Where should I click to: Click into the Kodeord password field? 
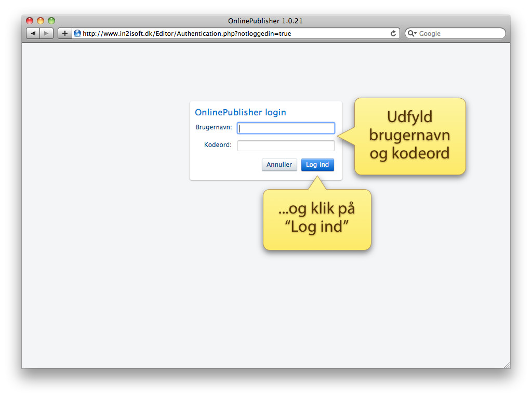(286, 145)
